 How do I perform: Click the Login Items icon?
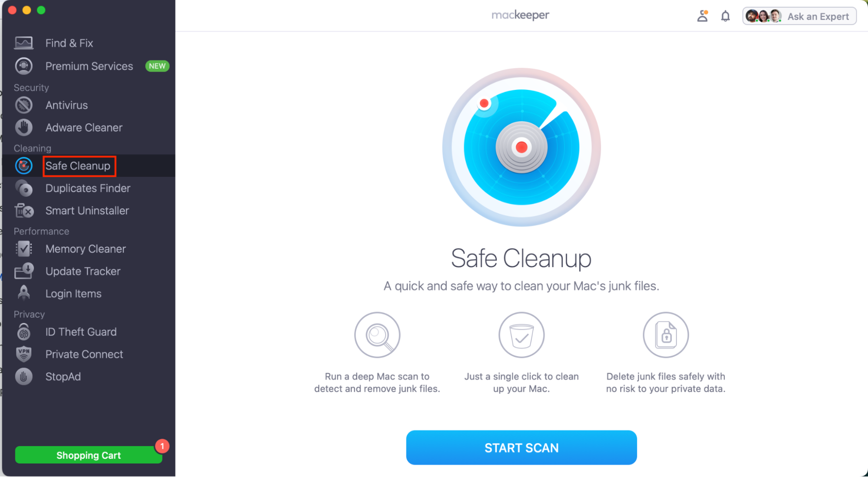click(24, 293)
